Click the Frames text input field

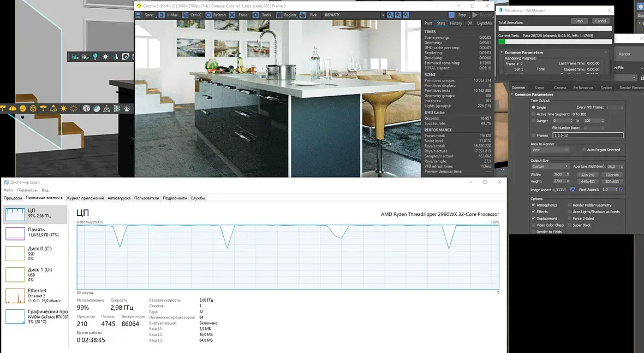(x=588, y=136)
